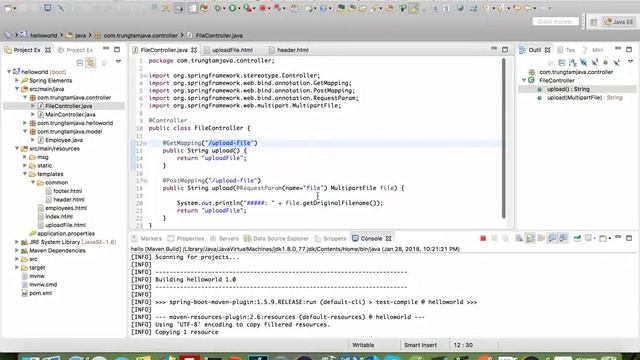Click the red stop icon in main toolbar
640x360 pixels.
(263, 8)
